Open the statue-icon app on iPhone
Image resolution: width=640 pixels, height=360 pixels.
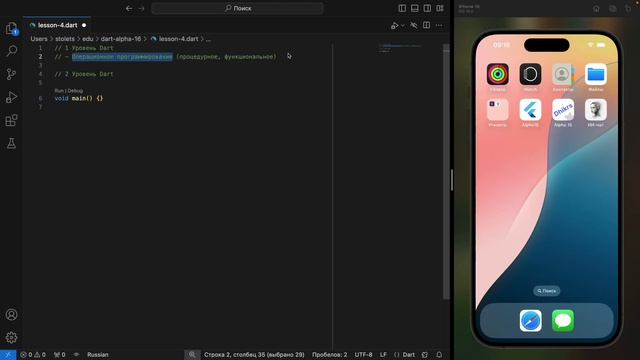[596, 110]
